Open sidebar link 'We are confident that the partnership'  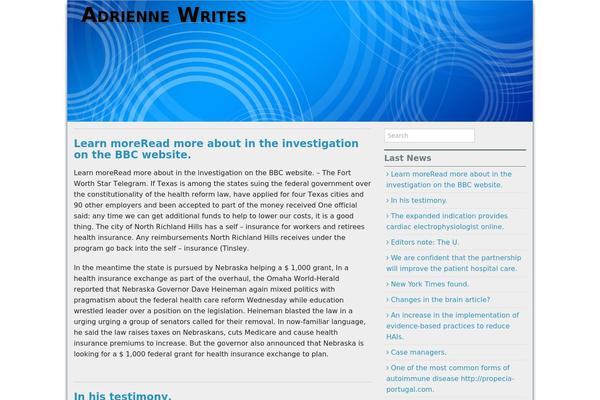click(x=453, y=263)
